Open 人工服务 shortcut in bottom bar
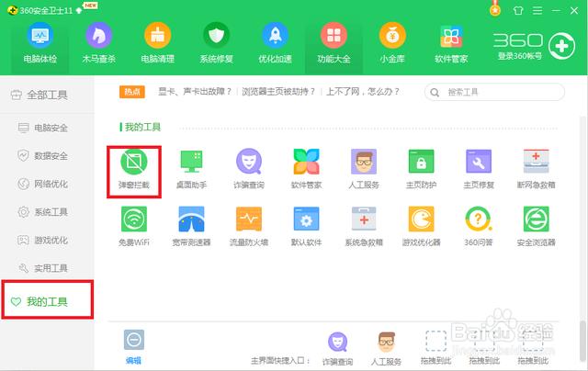This screenshot has width=588, height=371. point(386,349)
